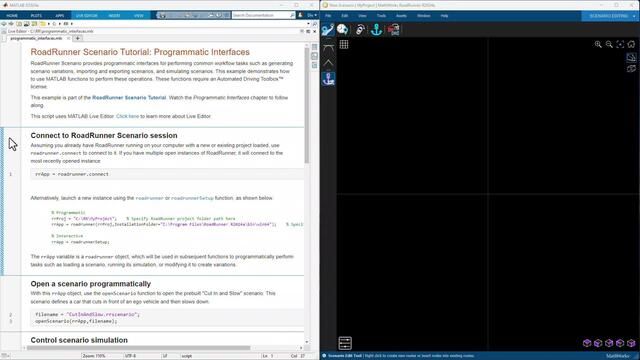Click the Live Editor horizontal scrollbar
The width and height of the screenshot is (640, 360).
(x=139, y=348)
